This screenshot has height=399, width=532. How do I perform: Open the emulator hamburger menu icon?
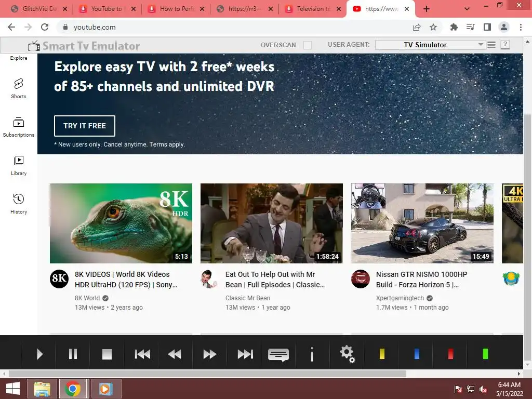(491, 45)
